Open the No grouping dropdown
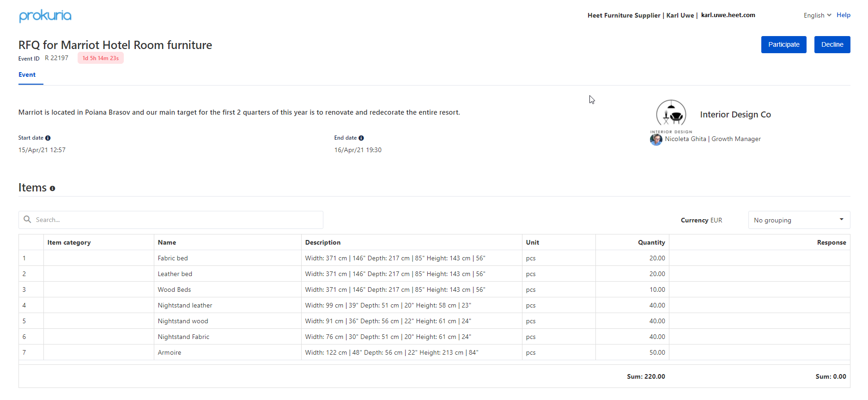 tap(799, 220)
